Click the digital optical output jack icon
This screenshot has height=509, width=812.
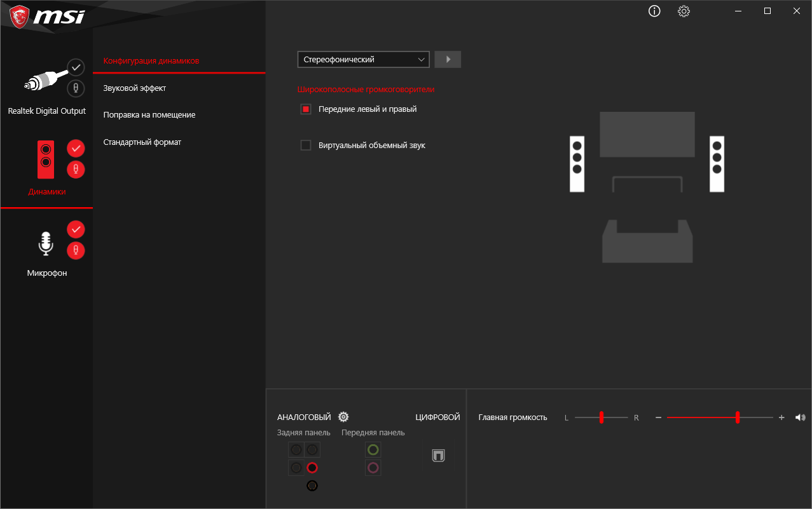[438, 456]
